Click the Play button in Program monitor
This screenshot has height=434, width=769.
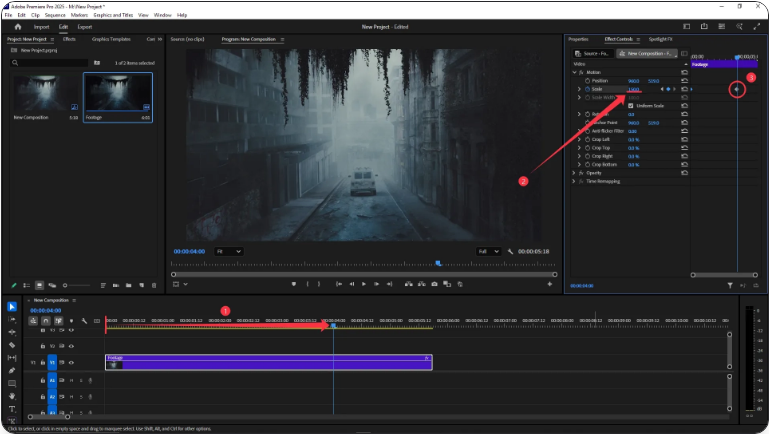click(x=362, y=284)
